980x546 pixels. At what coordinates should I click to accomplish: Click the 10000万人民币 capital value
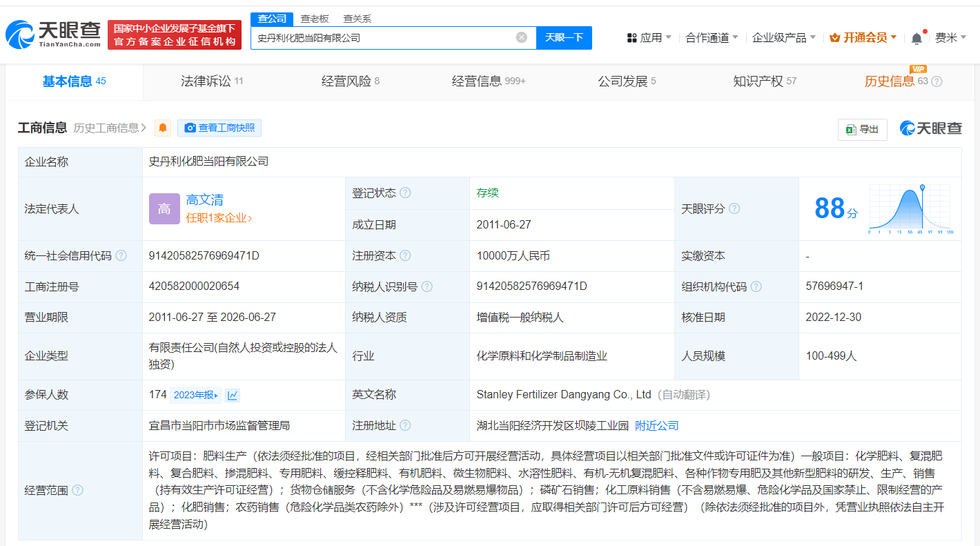tap(513, 255)
